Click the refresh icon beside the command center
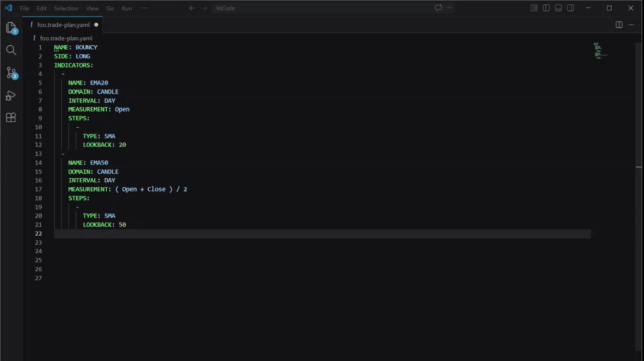Viewport: 644px width, 361px height. [438, 8]
